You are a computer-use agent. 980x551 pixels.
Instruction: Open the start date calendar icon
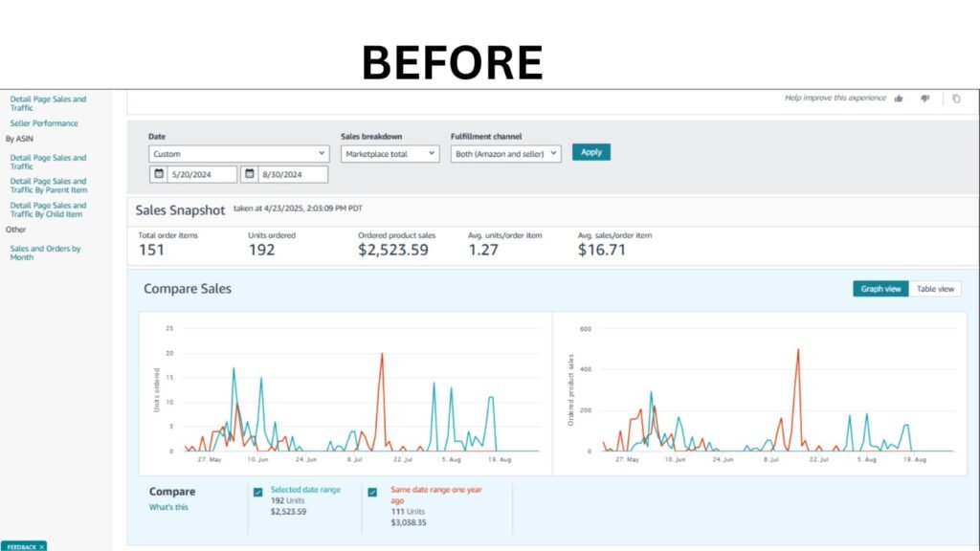point(159,174)
